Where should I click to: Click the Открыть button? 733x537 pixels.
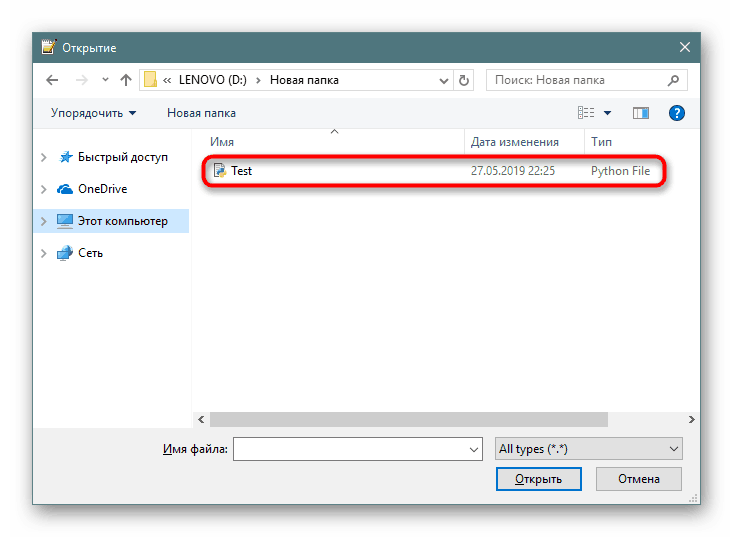tap(539, 479)
